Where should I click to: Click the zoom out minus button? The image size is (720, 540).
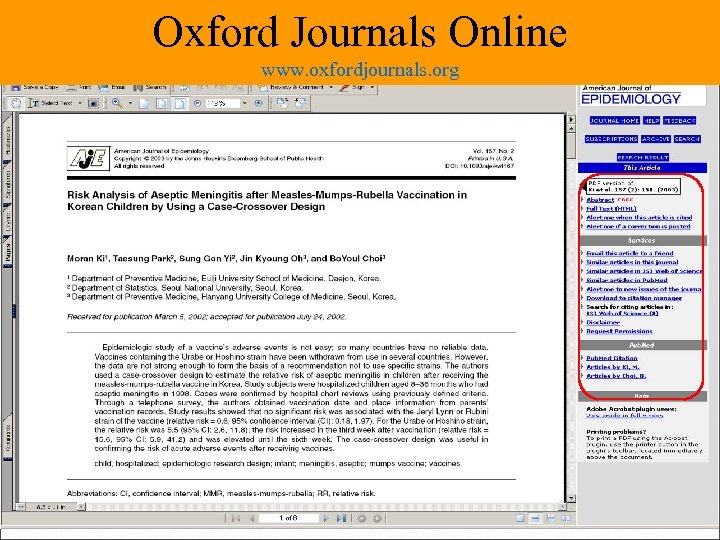197,104
